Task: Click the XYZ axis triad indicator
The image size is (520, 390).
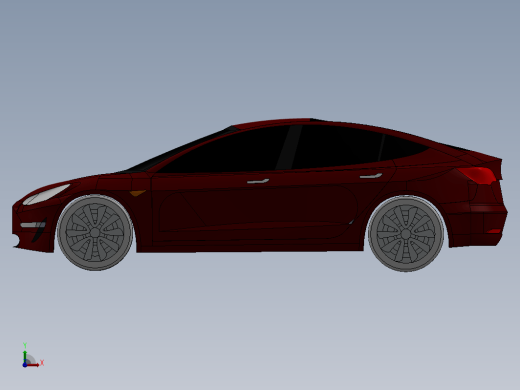Action: [32, 355]
